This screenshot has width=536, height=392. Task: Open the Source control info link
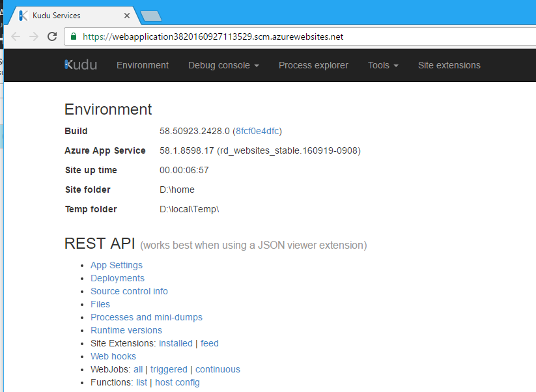point(129,291)
